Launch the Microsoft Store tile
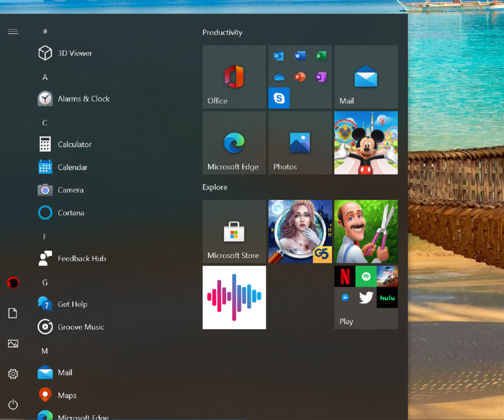The image size is (504, 420). [234, 231]
